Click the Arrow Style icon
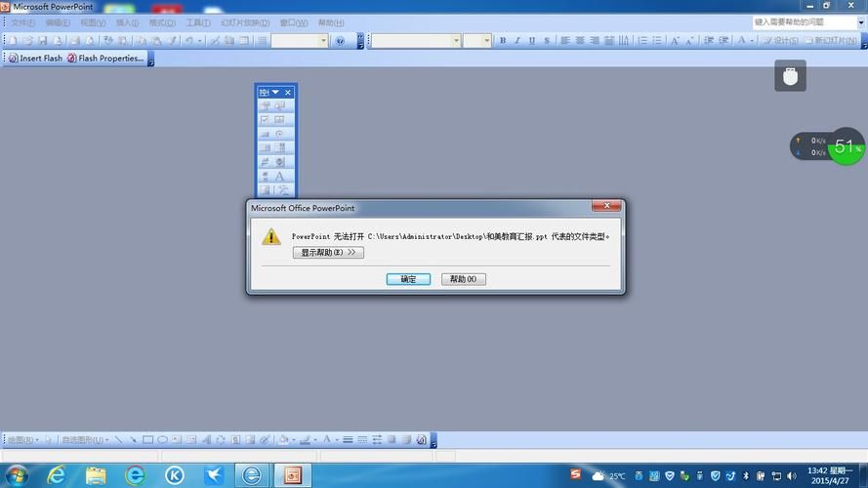The width and height of the screenshot is (868, 488). pyautogui.click(x=377, y=440)
